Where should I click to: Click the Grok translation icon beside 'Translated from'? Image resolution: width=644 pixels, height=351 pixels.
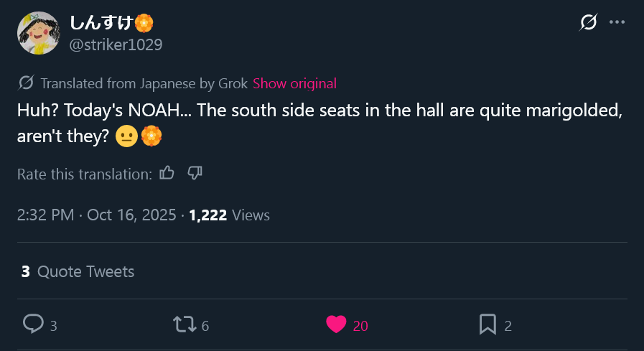pyautogui.click(x=26, y=83)
